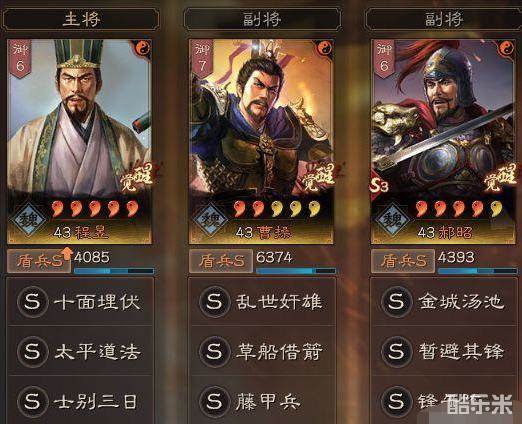Click the yin-yang icon on 程昱's card
522x424 pixels.
(x=144, y=49)
